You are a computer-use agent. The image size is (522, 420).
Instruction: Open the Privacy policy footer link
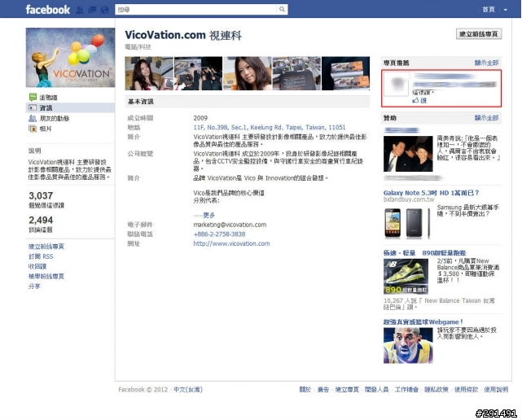(x=436, y=389)
